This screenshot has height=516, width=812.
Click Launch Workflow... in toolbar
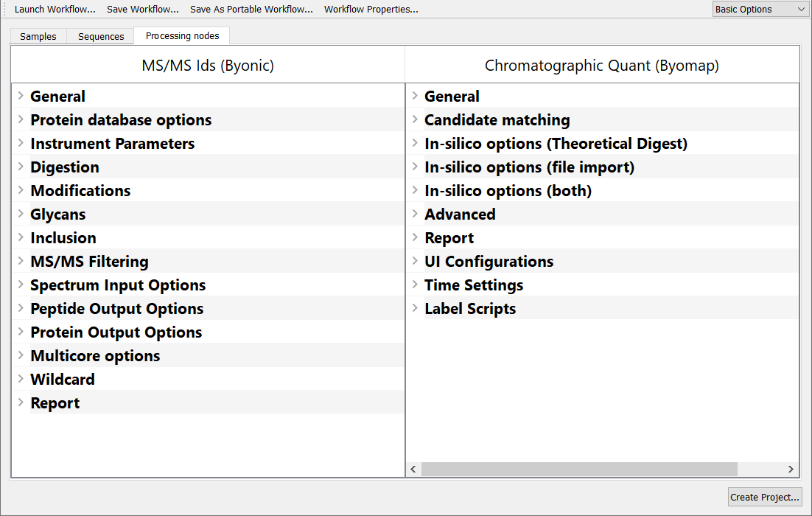pos(55,10)
